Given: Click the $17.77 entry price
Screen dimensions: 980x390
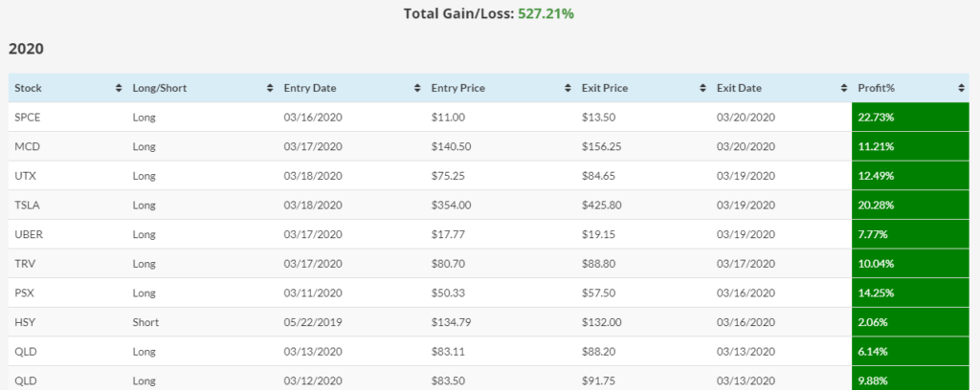Looking at the screenshot, I should 448,234.
